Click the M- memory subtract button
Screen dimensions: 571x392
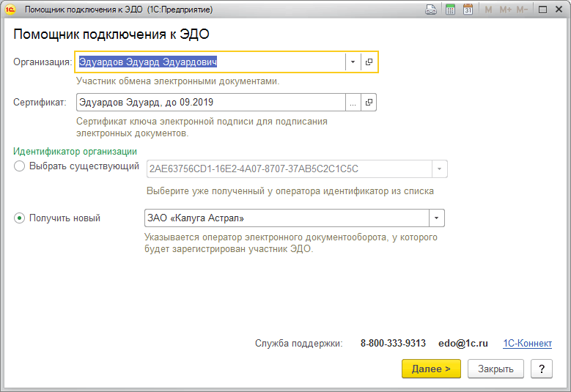pos(522,10)
